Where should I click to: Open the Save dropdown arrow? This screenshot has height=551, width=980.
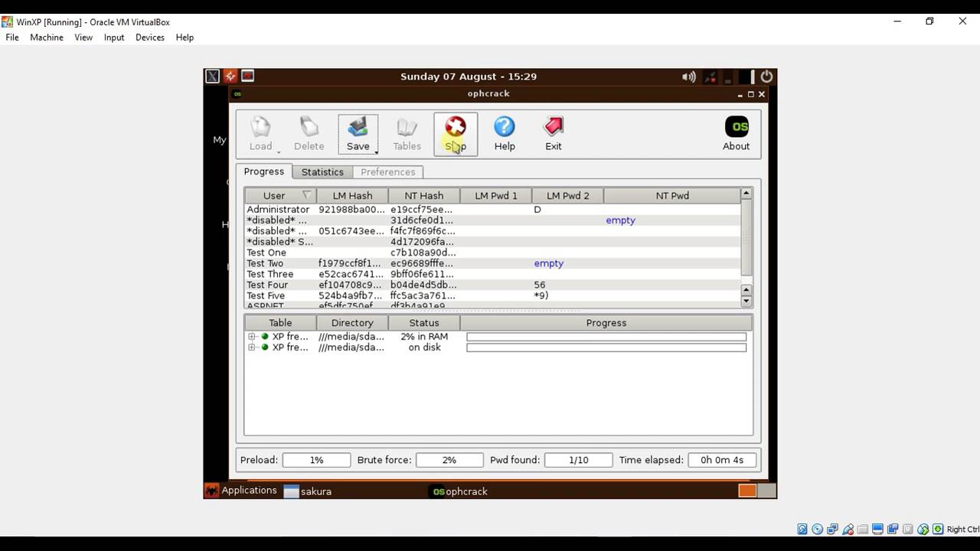[x=376, y=152]
